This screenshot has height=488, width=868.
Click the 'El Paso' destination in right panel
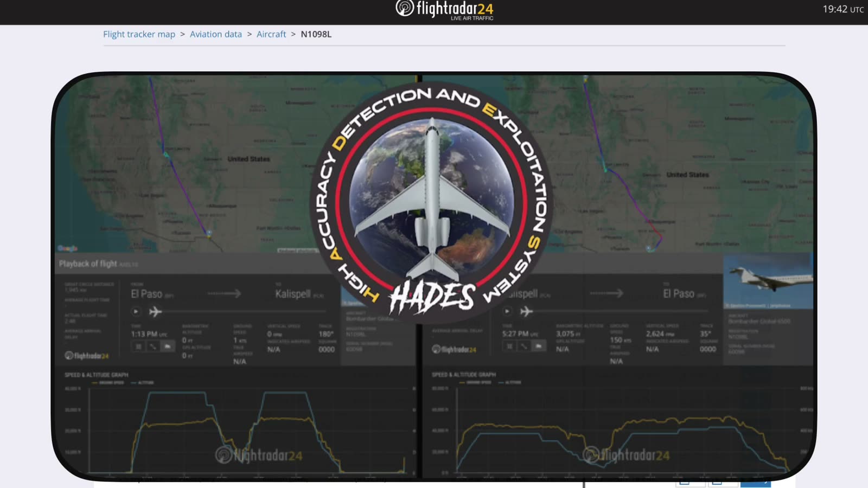point(679,294)
